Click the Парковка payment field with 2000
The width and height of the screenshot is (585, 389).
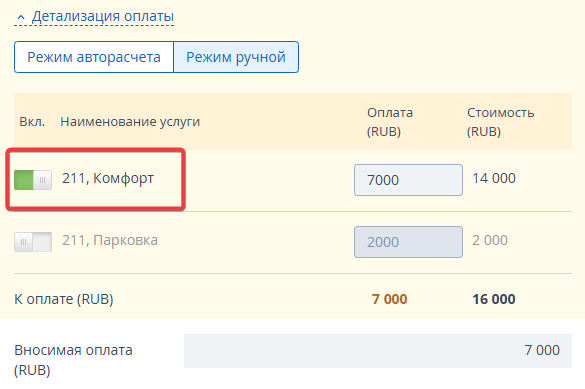pyautogui.click(x=408, y=242)
